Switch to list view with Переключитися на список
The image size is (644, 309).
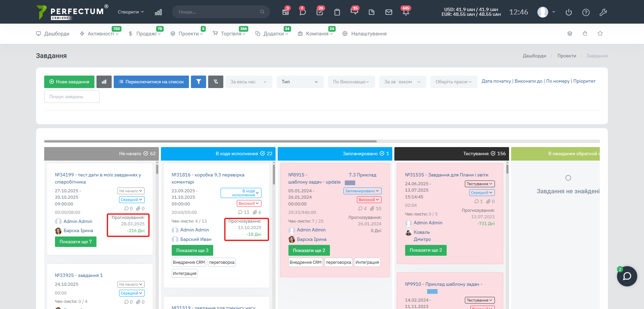151,82
